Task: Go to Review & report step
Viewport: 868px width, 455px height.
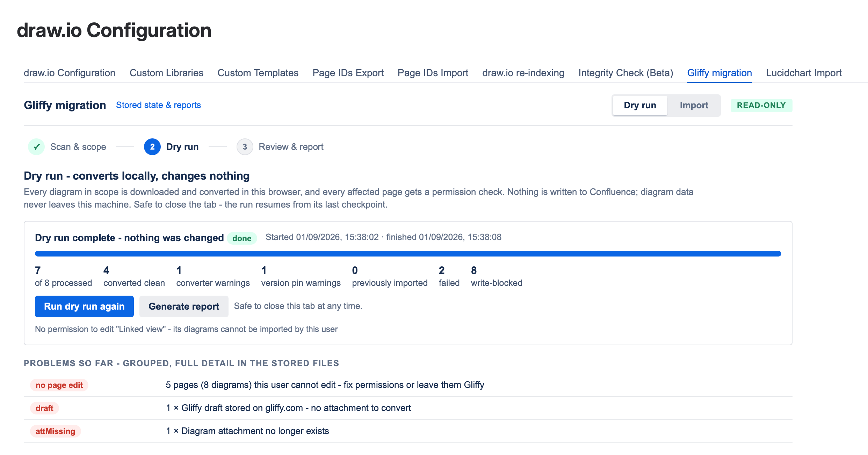Action: point(291,147)
